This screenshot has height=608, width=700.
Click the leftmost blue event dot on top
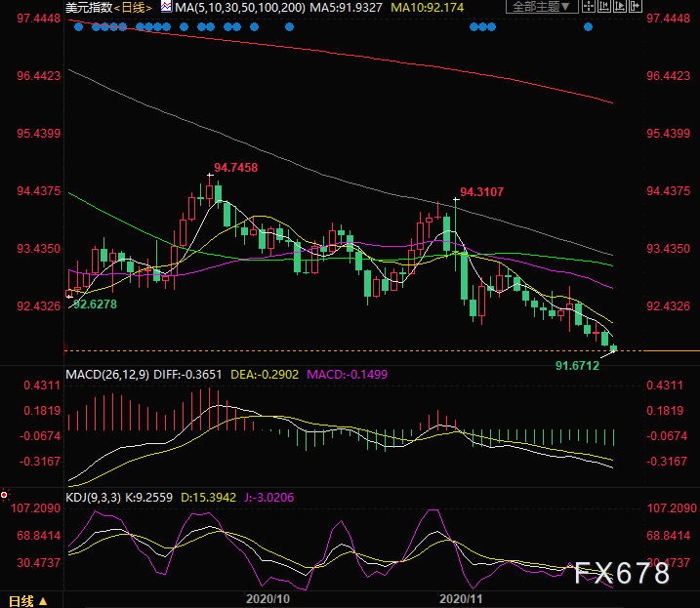coord(77,26)
